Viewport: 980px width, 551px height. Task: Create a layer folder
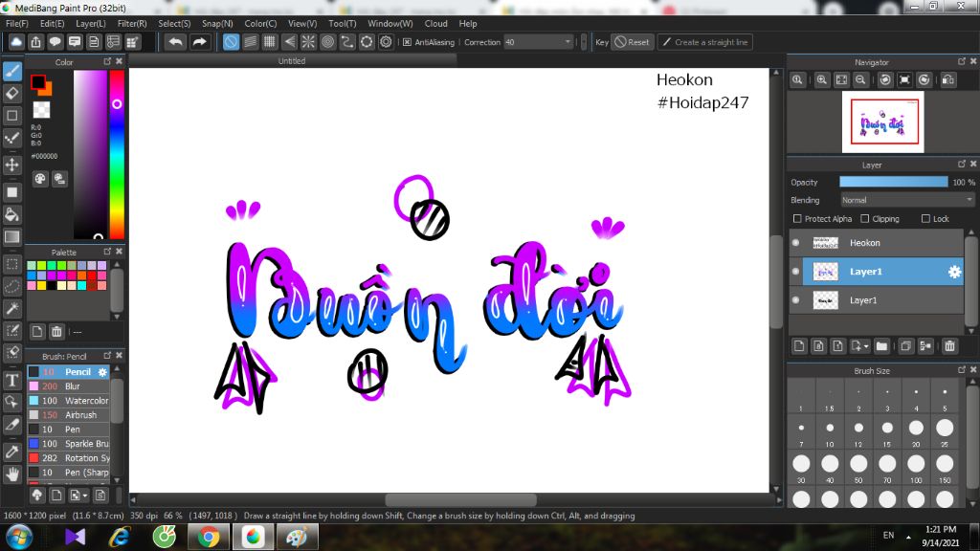point(881,346)
